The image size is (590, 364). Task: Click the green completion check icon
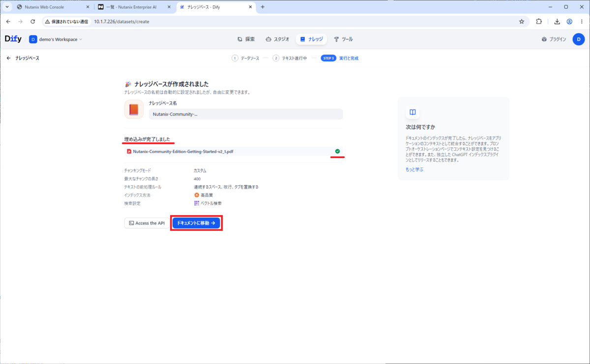tap(337, 151)
